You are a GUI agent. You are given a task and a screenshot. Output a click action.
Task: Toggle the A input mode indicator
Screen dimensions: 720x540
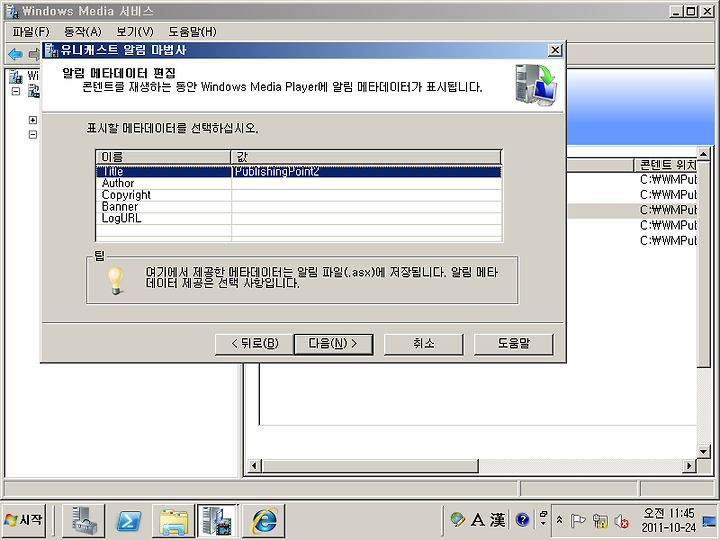tap(478, 520)
